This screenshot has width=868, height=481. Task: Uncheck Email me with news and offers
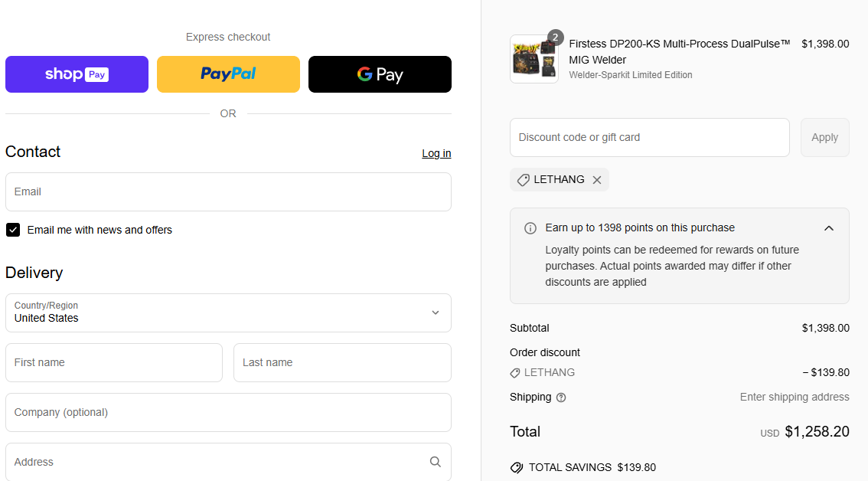[x=13, y=230]
